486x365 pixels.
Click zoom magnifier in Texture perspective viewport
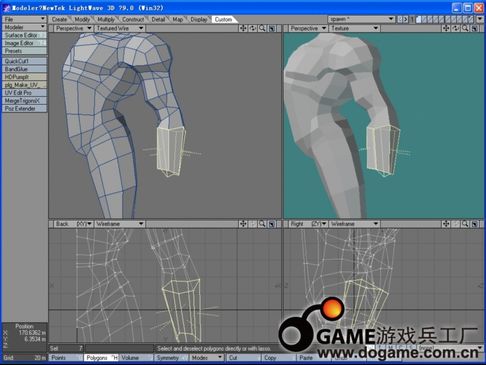[465, 28]
